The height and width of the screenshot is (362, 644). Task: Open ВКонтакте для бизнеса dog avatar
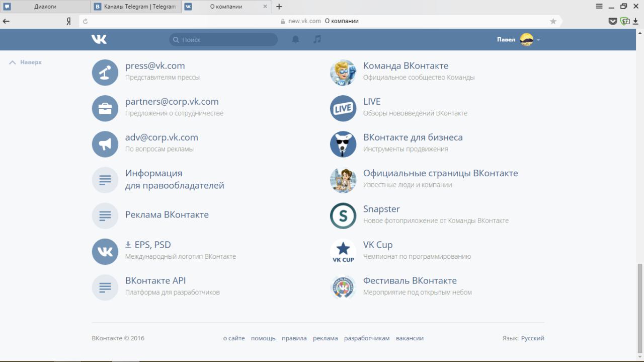(343, 144)
